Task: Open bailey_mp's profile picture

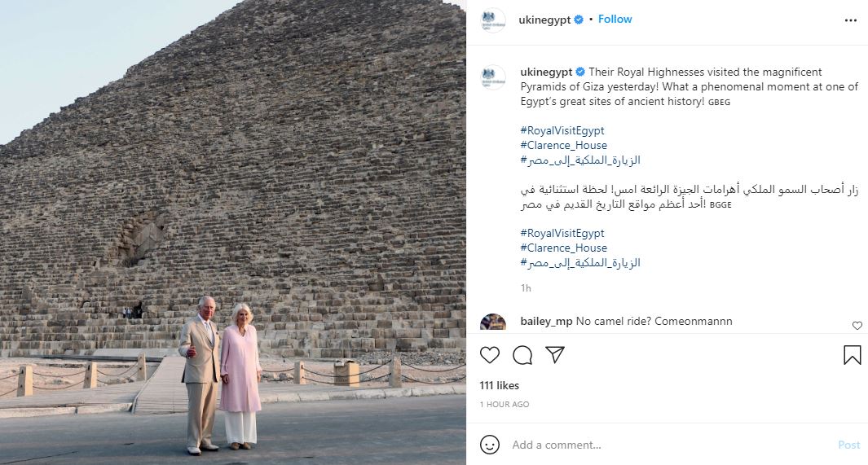Action: coord(492,322)
